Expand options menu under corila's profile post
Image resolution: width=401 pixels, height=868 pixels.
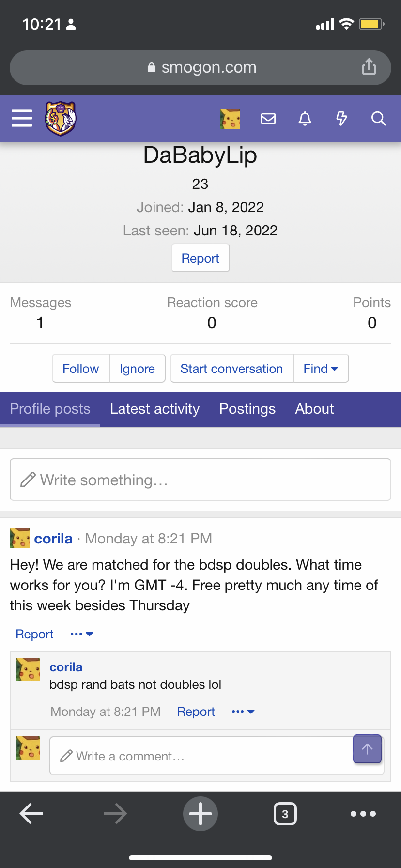pos(81,634)
